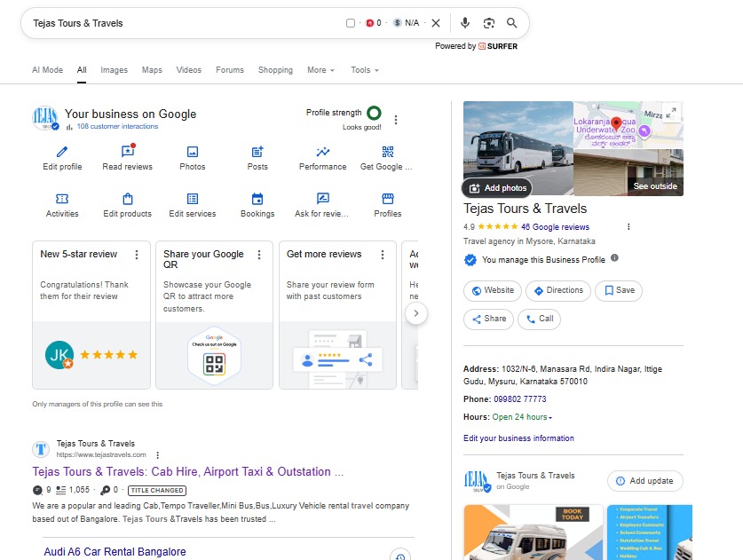
Task: Open the map thumbnail with red pin
Action: click(628, 124)
